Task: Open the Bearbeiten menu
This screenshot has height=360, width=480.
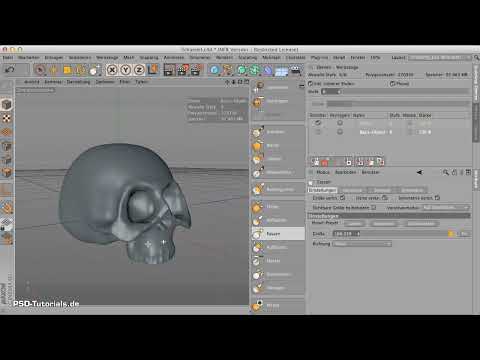Action: coord(29,58)
